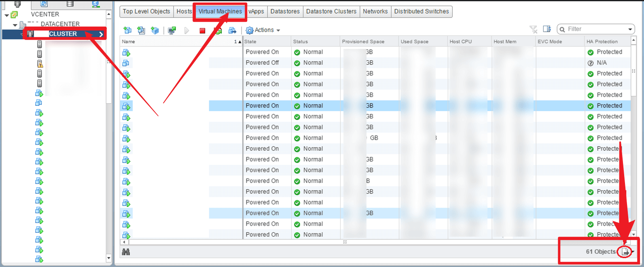Open the Networks tab
This screenshot has width=644, height=267.
pos(375,11)
